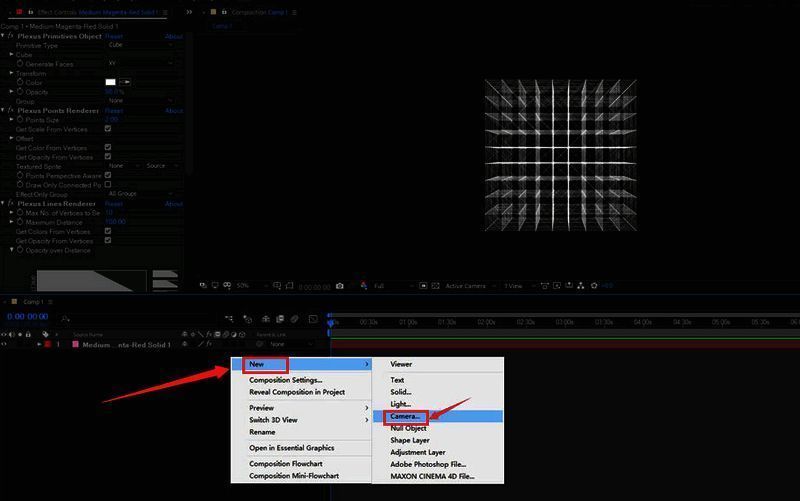Click the snapshot camera icon in viewer
Image resolution: width=800 pixels, height=501 pixels.
[340, 286]
